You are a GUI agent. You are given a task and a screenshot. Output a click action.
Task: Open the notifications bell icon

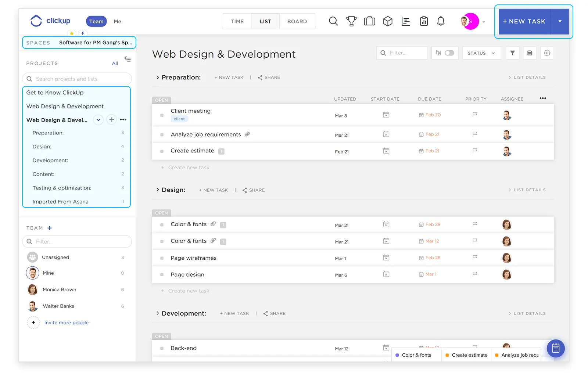coord(441,21)
